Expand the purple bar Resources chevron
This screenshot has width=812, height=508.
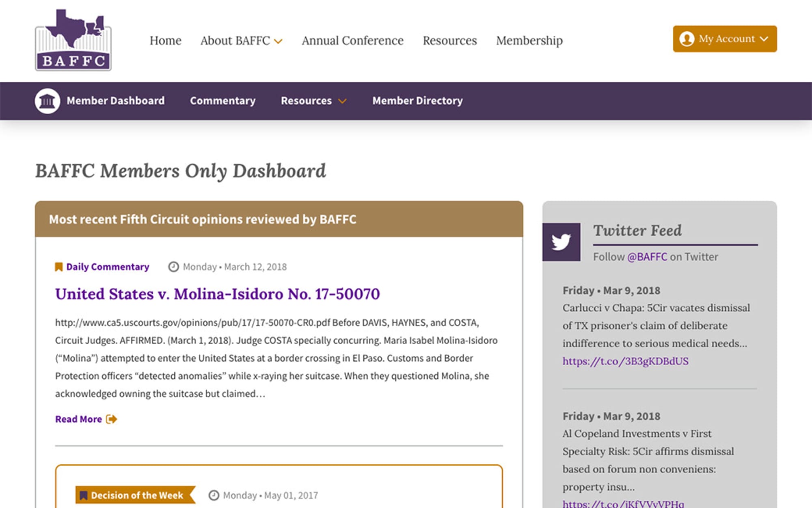tap(342, 101)
